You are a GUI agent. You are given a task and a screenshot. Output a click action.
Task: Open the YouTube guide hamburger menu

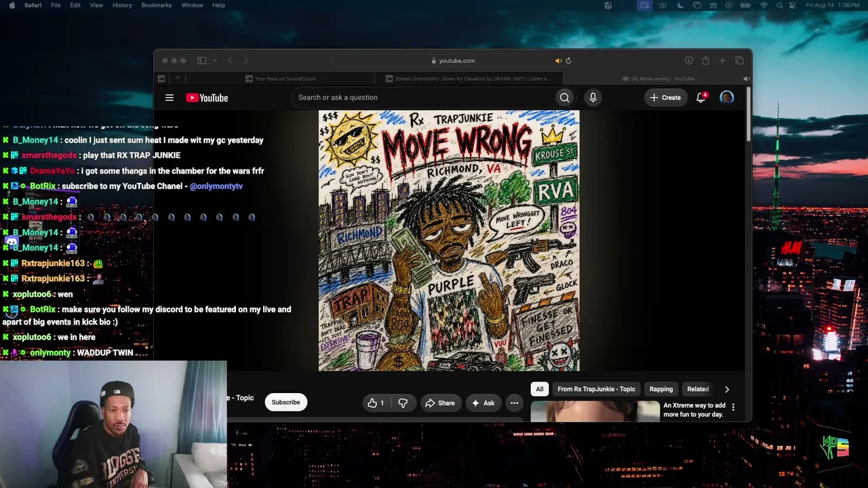click(170, 98)
